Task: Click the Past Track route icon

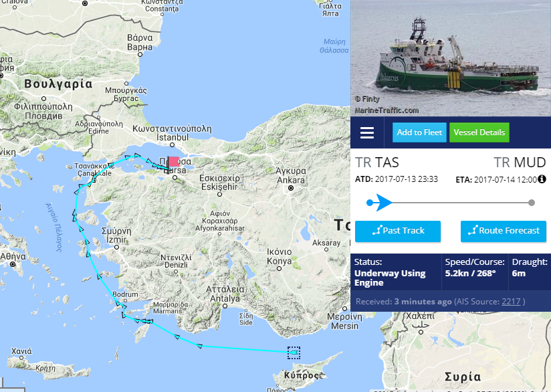Action: point(377,231)
